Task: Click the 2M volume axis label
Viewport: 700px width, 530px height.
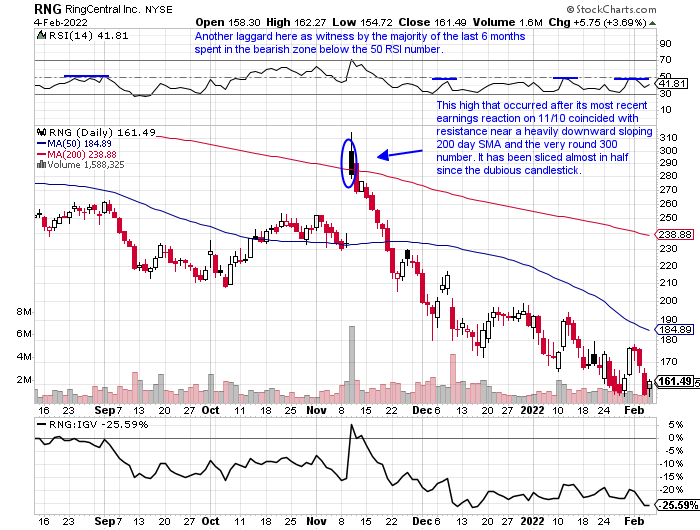Action: (24, 380)
